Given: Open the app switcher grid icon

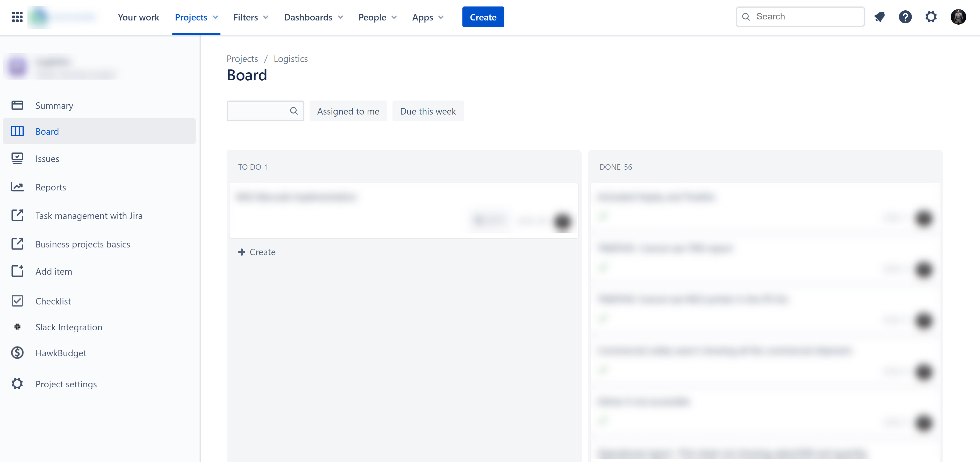Looking at the screenshot, I should [17, 17].
